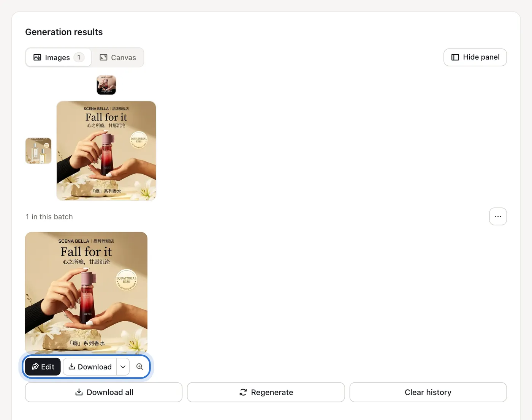Expand the Download options dropdown arrow
The image size is (532, 420).
123,367
